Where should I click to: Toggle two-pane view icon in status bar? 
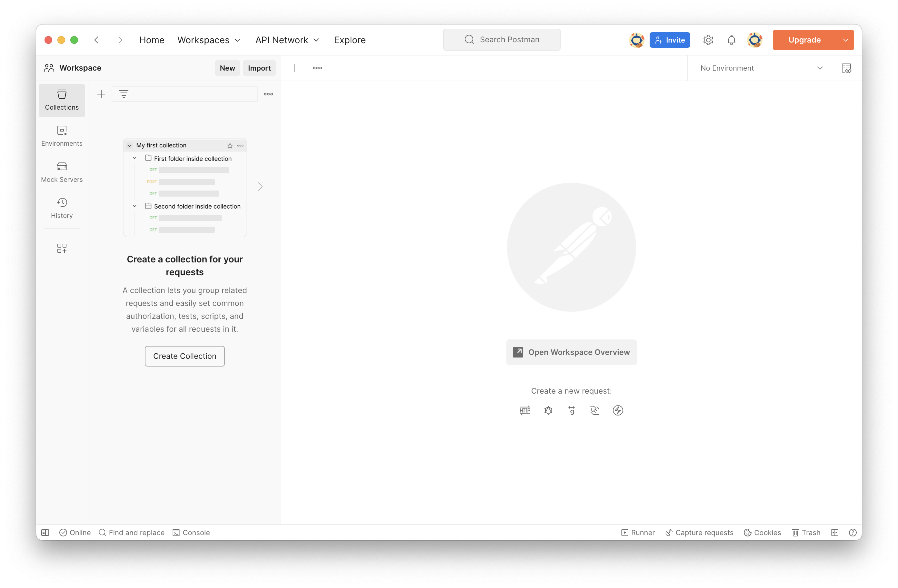(834, 532)
